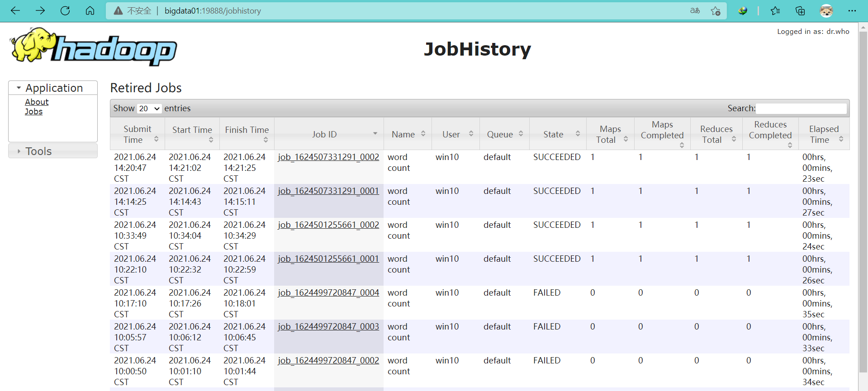Click the browser forward arrow
The width and height of the screenshot is (868, 391).
tap(40, 10)
